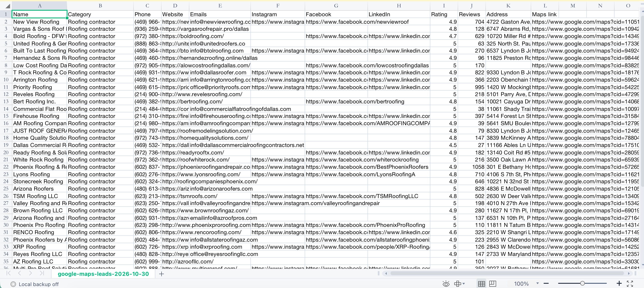Add a new sheet with plus

[162, 274]
